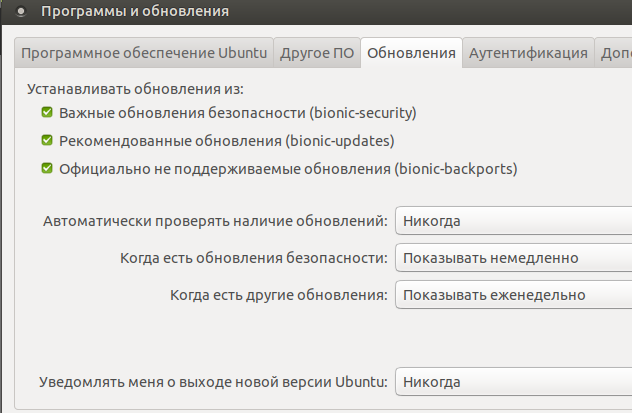Click the 'Когда есть другие обновления:' label
This screenshot has width=632, height=413.
pyautogui.click(x=278, y=295)
